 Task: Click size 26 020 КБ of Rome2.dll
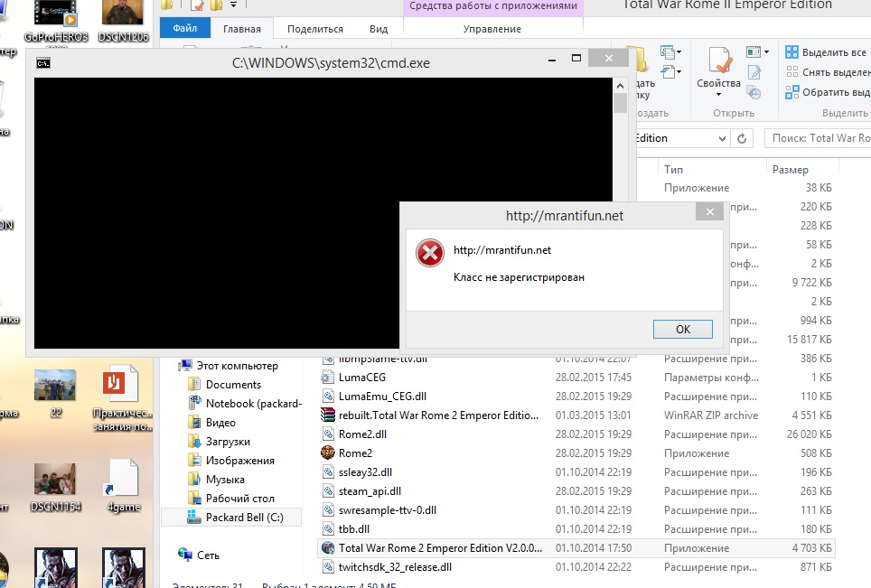809,434
